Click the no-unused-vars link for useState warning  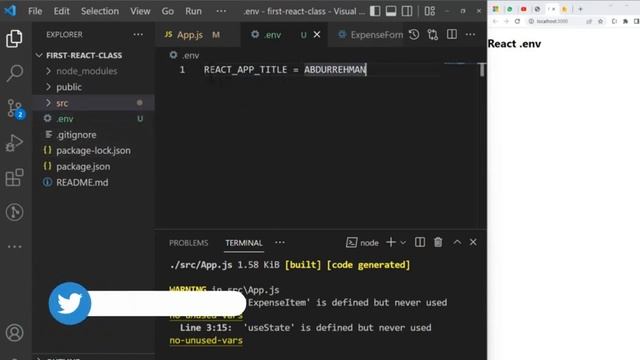pyautogui.click(x=206, y=340)
